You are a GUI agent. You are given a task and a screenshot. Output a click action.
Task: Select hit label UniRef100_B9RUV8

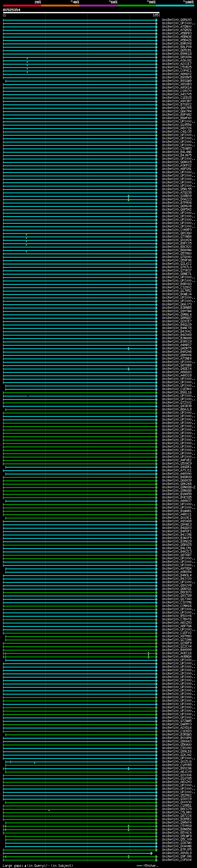177,43
